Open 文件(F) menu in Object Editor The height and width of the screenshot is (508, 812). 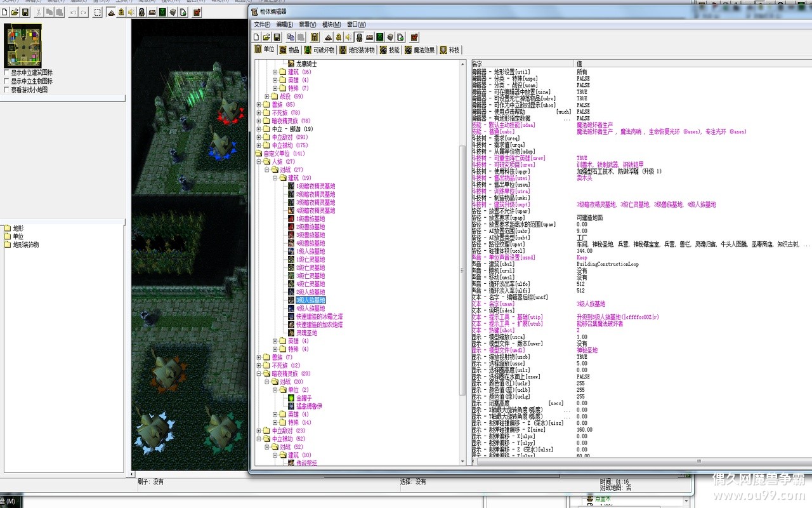click(x=262, y=25)
